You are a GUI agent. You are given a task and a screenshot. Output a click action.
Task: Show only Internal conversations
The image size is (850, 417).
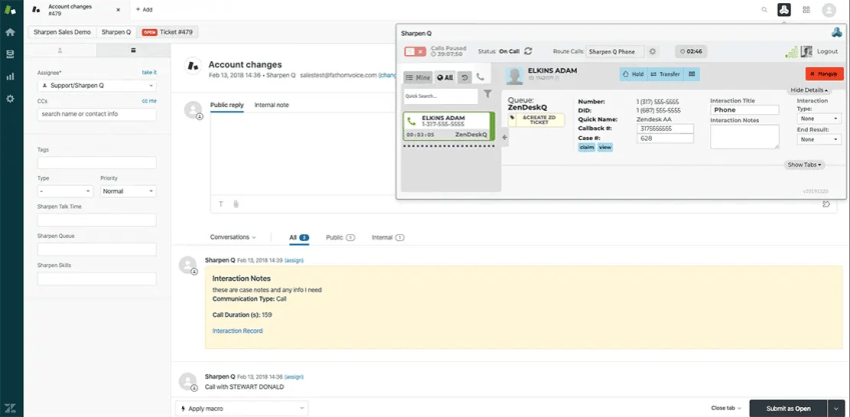pyautogui.click(x=388, y=237)
